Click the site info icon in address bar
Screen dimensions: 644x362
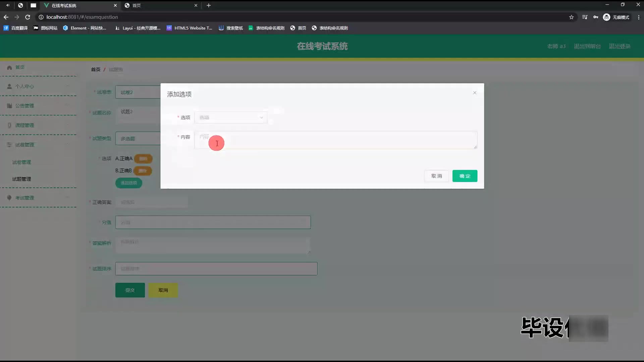click(x=41, y=17)
